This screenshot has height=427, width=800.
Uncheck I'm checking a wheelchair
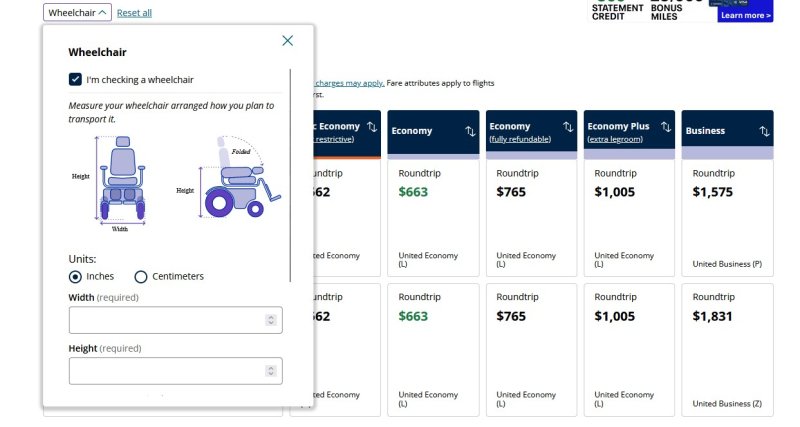75,80
